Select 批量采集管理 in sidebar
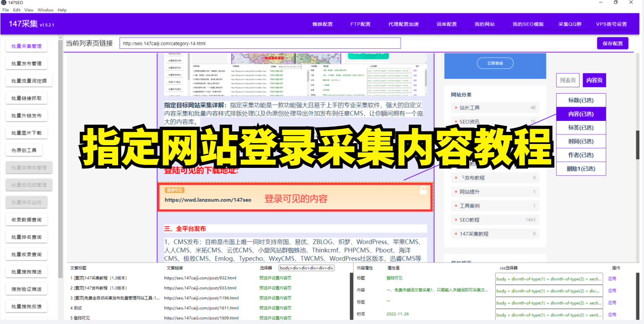 (26, 46)
